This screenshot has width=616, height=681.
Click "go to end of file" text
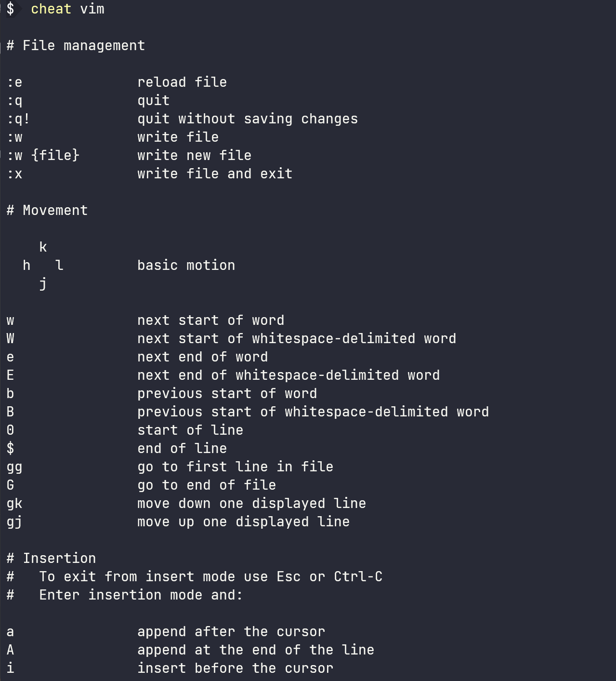pyautogui.click(x=206, y=485)
